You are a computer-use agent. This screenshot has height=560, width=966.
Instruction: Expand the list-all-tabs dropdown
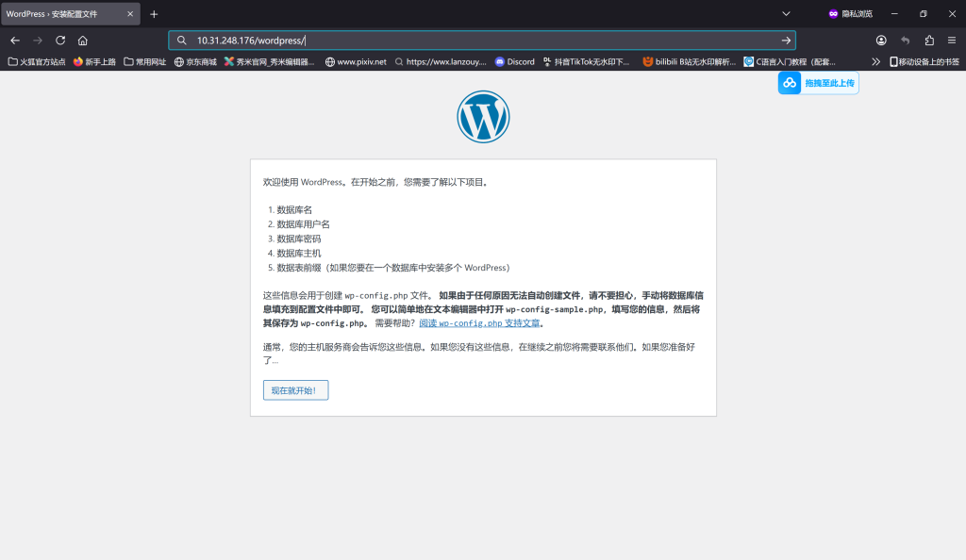786,14
